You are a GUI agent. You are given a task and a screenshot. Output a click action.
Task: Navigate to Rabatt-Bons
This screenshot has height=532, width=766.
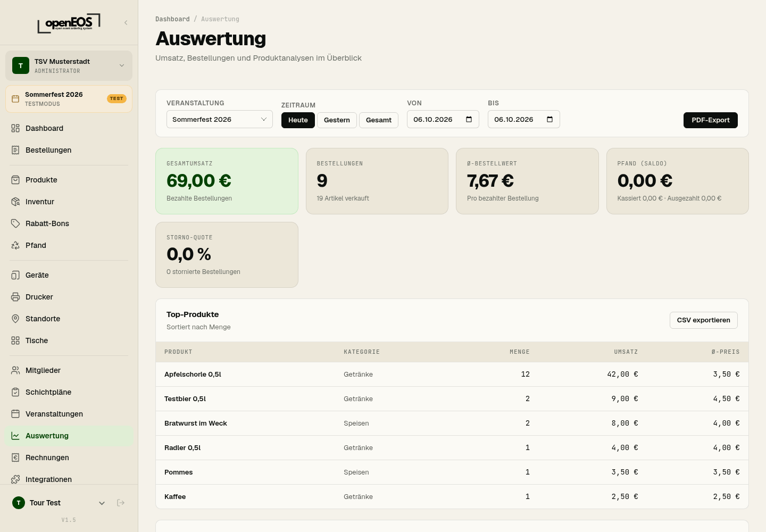69,223
